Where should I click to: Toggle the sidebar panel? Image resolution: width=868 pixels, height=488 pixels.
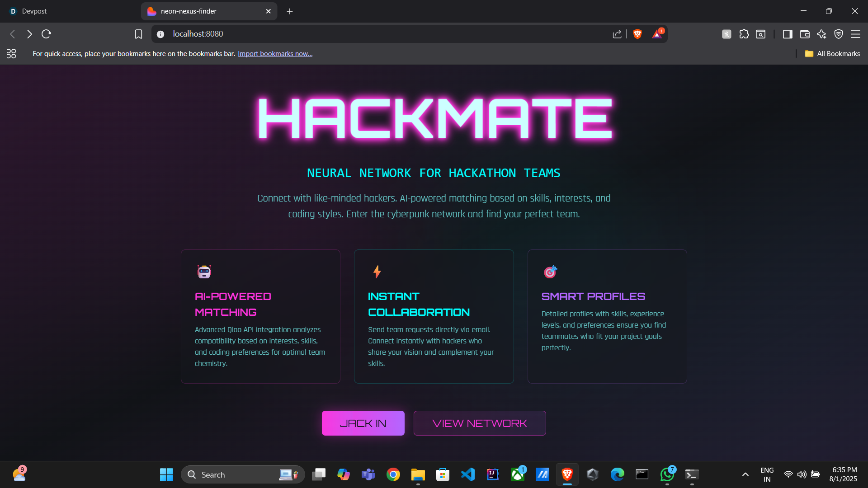(x=788, y=34)
